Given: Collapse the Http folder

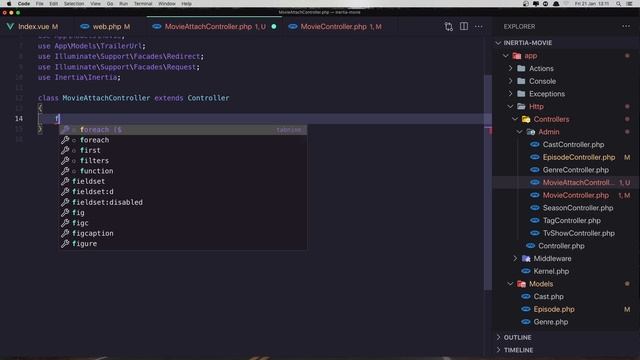Looking at the screenshot, I should click(510, 107).
